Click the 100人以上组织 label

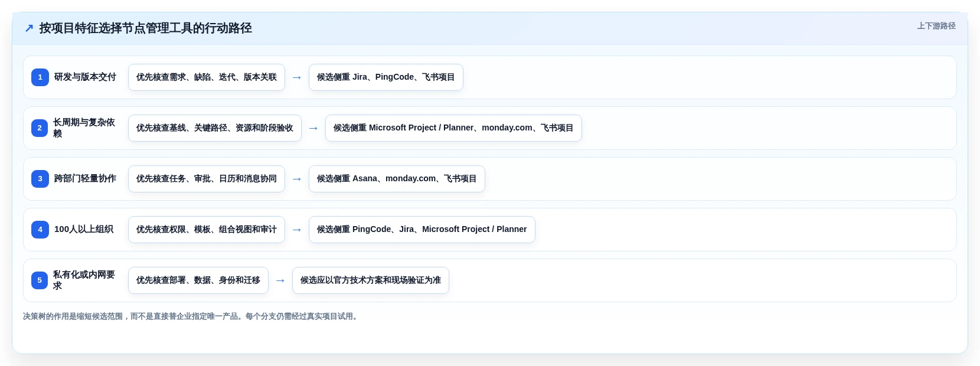point(84,229)
